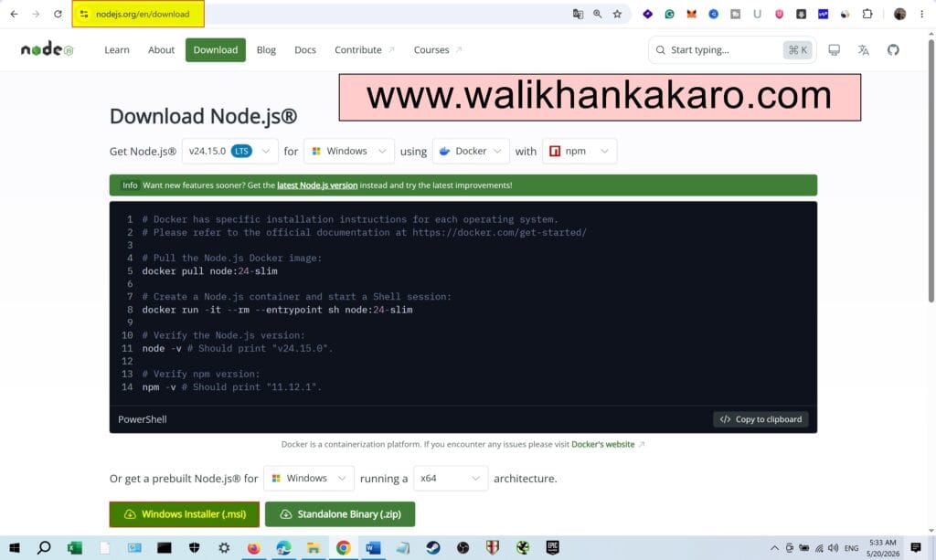Open the Docs page

click(x=305, y=50)
